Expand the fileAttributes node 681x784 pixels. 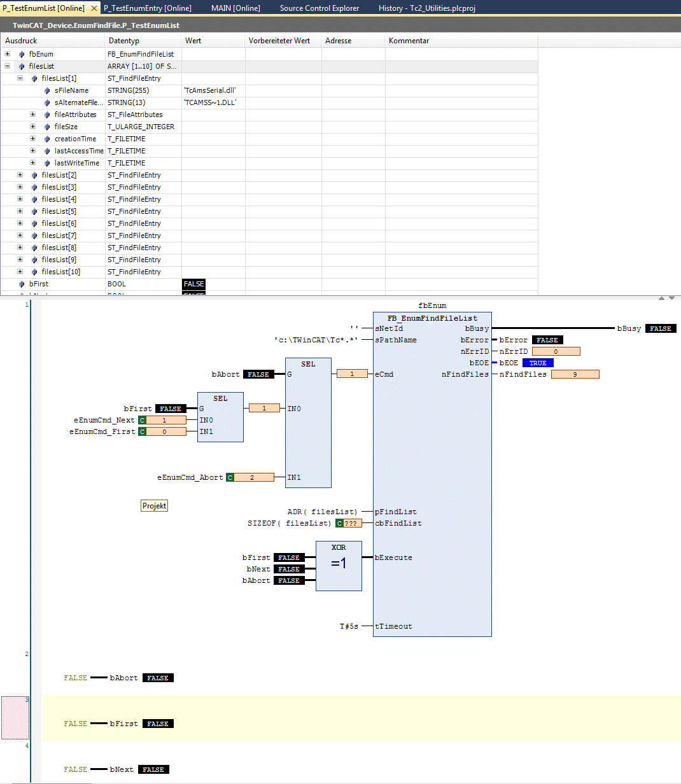pyautogui.click(x=32, y=115)
